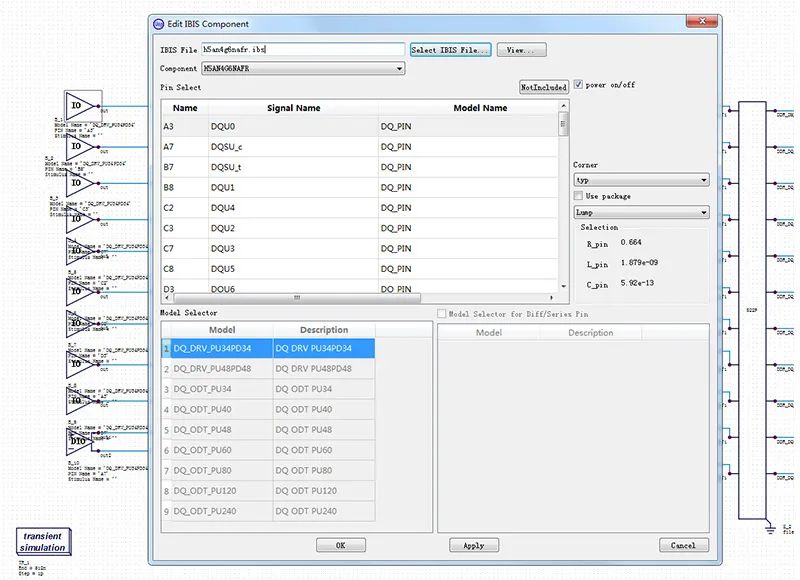800x580 pixels.
Task: Select model DQ_ODT_PU48
Action: point(222,430)
